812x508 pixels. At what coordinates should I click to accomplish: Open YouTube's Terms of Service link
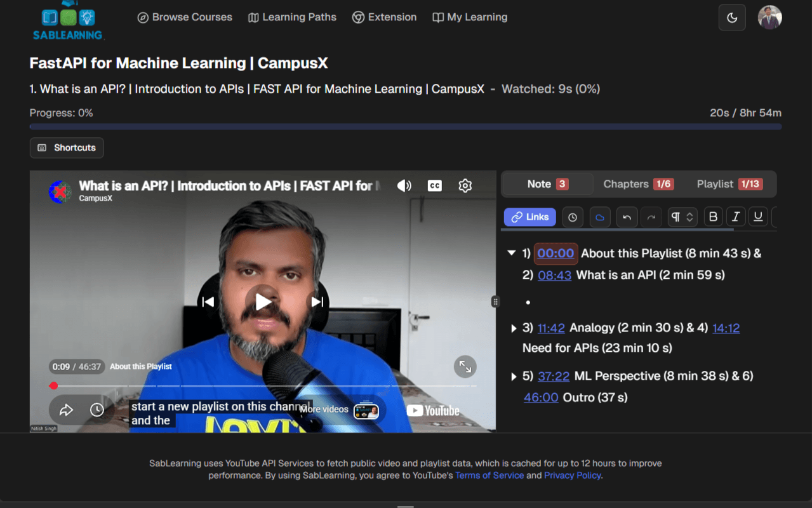click(x=489, y=475)
